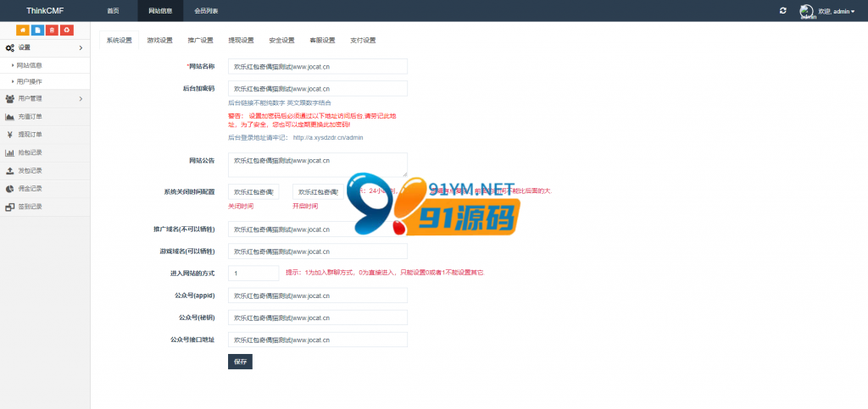Image resolution: width=868 pixels, height=409 pixels.
Task: Click the http://a.xysdzdr.cn/admin address text
Action: click(328, 138)
